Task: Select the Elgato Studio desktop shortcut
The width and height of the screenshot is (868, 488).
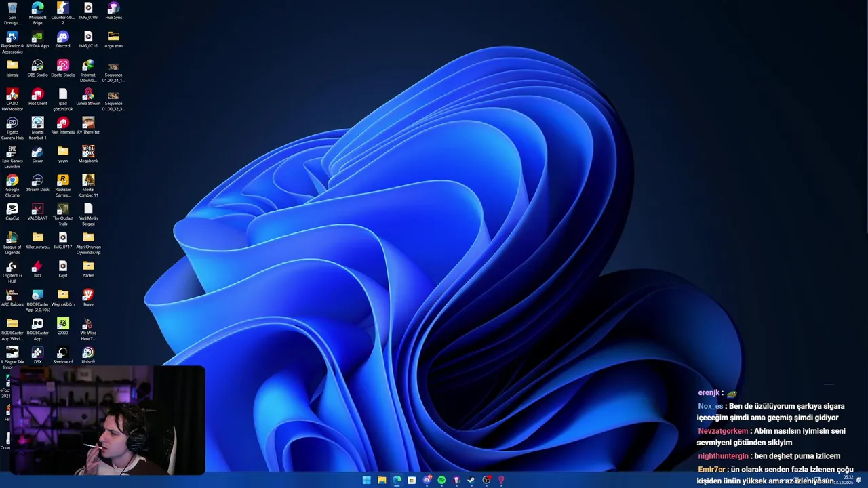Action: [x=62, y=68]
